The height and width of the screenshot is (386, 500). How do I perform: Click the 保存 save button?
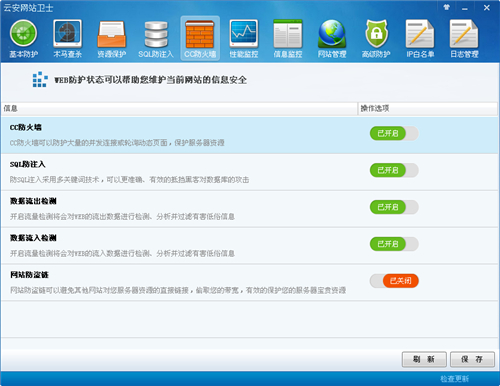pos(472,359)
